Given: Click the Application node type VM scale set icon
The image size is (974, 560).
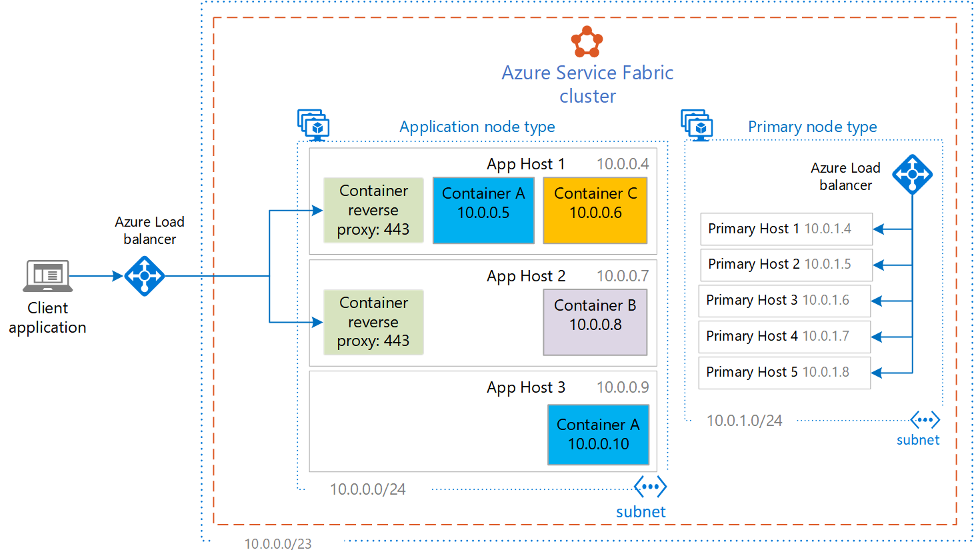Looking at the screenshot, I should 313,125.
